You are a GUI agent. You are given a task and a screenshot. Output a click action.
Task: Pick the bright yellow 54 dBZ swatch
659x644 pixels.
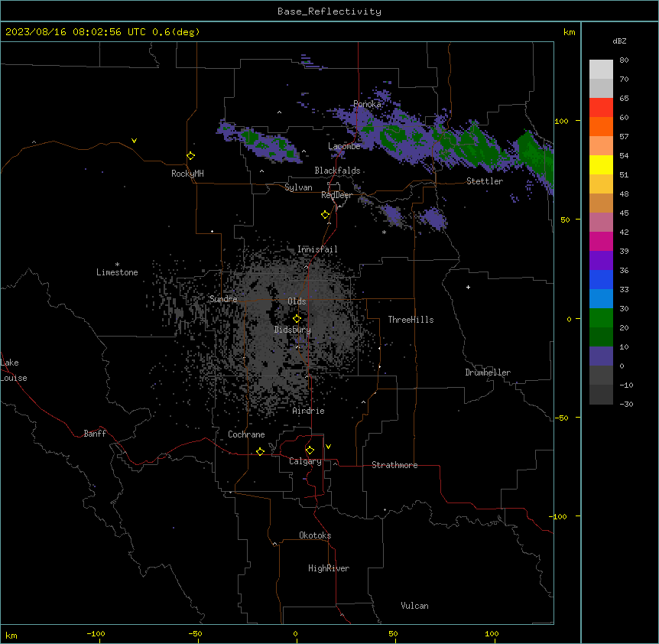click(x=601, y=164)
